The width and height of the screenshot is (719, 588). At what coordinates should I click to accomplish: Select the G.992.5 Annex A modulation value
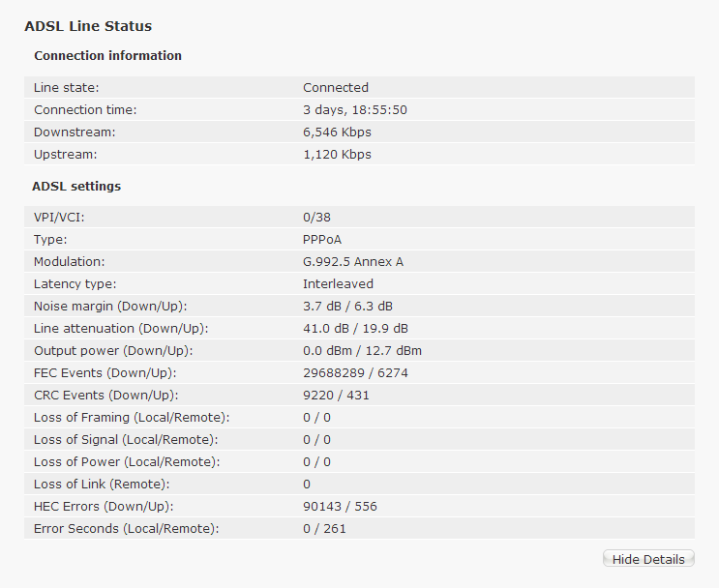click(353, 262)
